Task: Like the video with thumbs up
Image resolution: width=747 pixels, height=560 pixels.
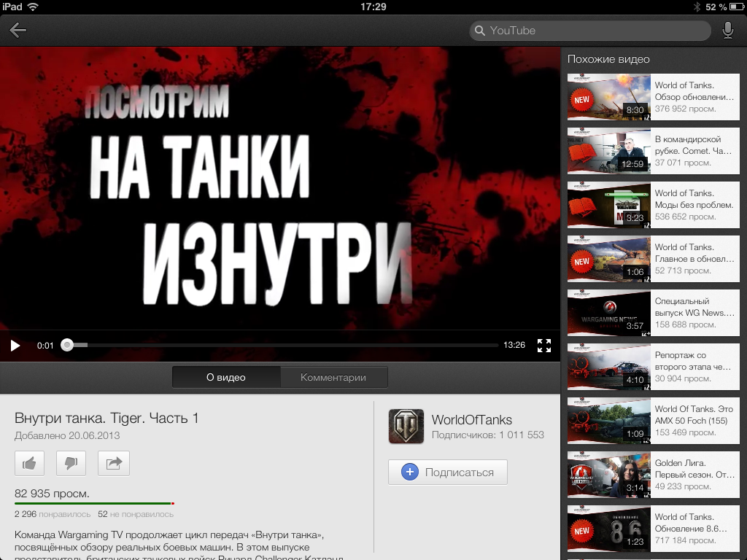Action: coord(29,463)
